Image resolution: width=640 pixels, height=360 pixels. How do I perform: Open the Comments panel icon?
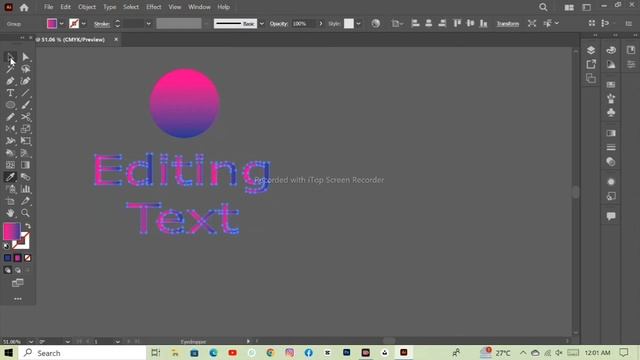point(611,216)
